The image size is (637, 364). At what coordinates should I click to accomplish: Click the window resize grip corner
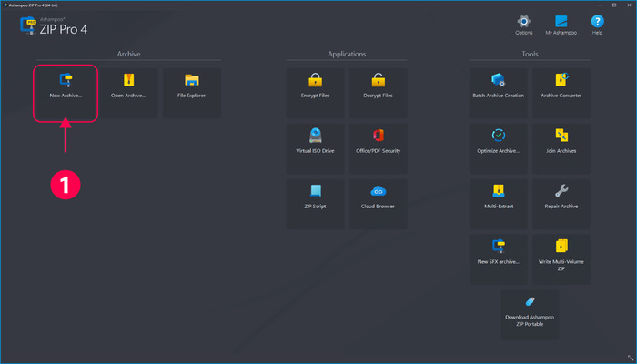tap(630, 358)
